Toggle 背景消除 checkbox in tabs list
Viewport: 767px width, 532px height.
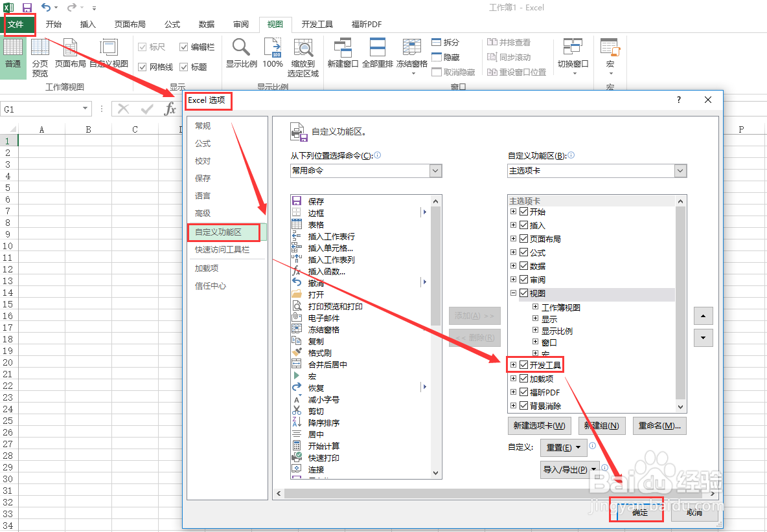(524, 406)
